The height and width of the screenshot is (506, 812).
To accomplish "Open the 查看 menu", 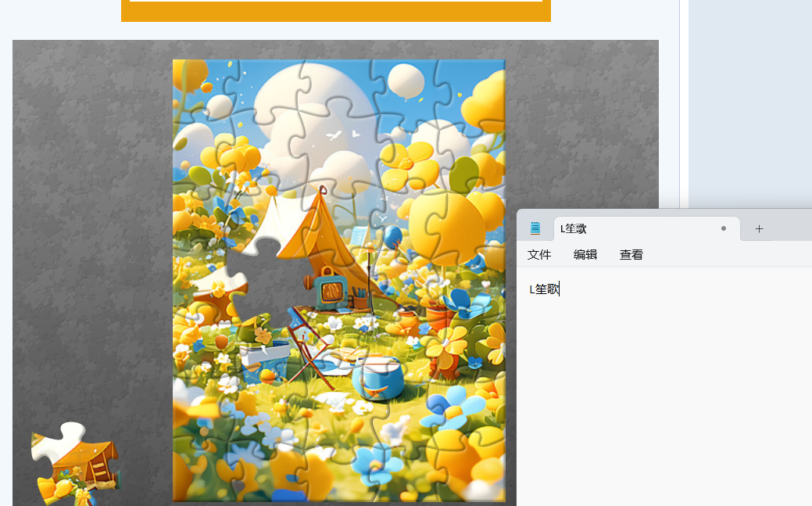I will pos(631,255).
